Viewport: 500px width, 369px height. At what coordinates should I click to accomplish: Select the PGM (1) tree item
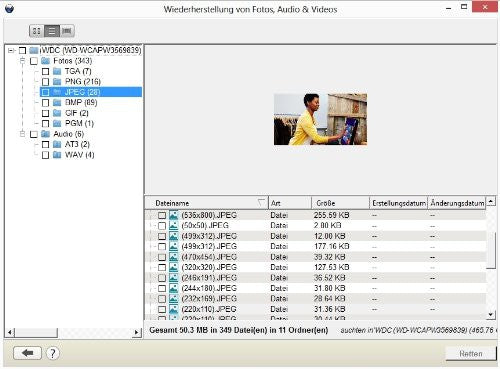[80, 123]
